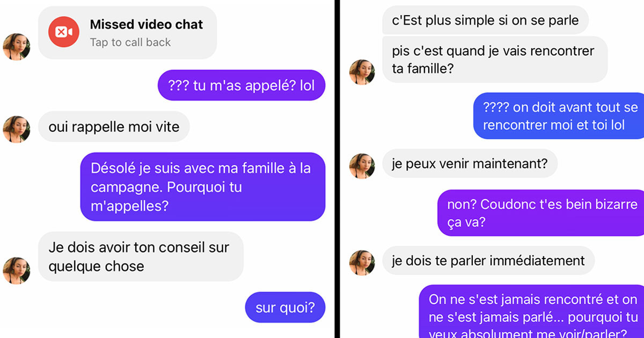Viewport: 644px width, 338px height.
Task: Open avatar beside "Je dois avoir ton conseil"
Action: click(x=17, y=270)
